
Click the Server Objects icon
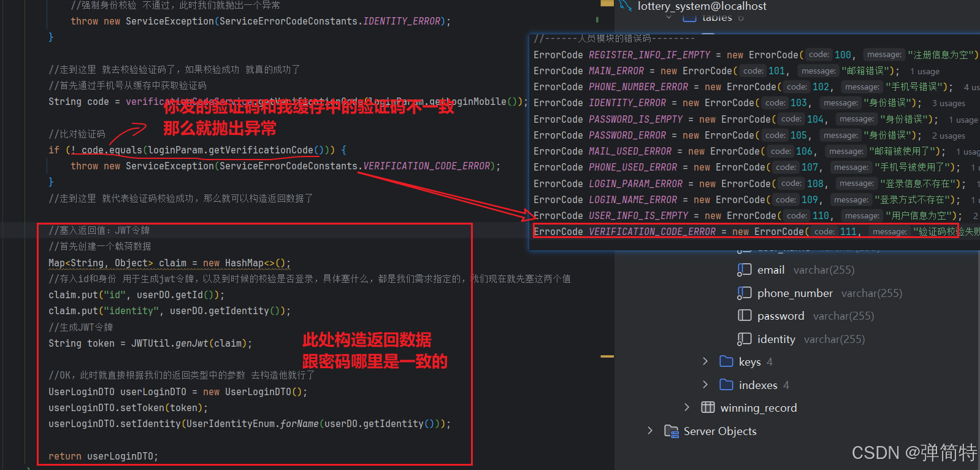pos(671,431)
